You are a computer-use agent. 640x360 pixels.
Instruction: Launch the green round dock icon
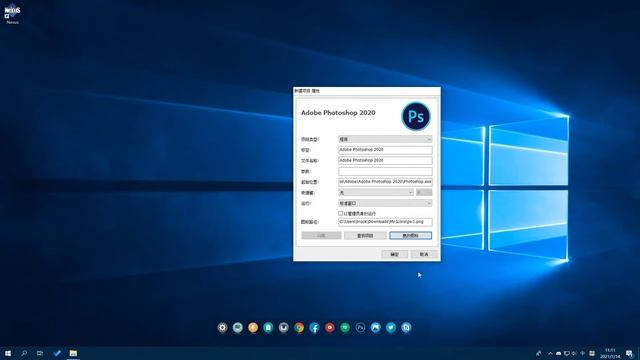coord(345,327)
